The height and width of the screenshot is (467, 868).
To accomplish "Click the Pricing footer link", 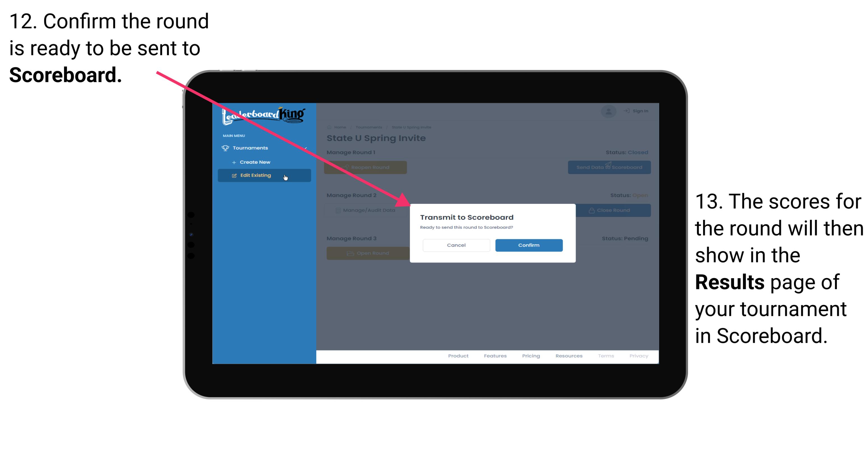I will click(530, 357).
